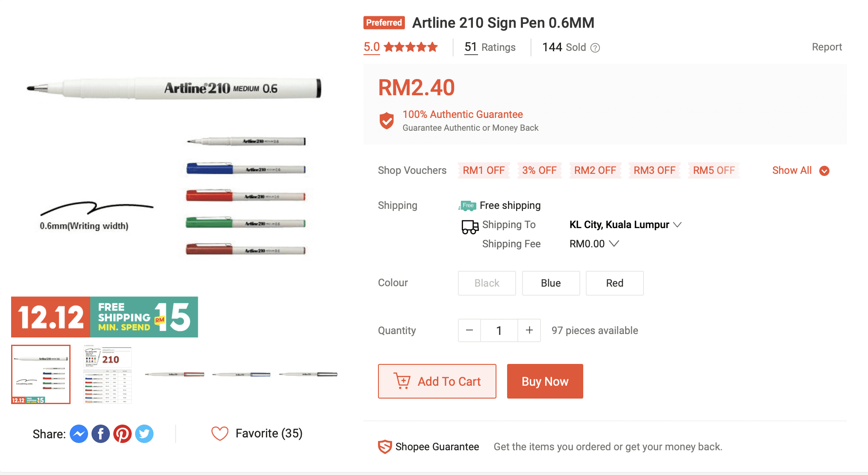Click the Buy Now button

[x=545, y=381]
